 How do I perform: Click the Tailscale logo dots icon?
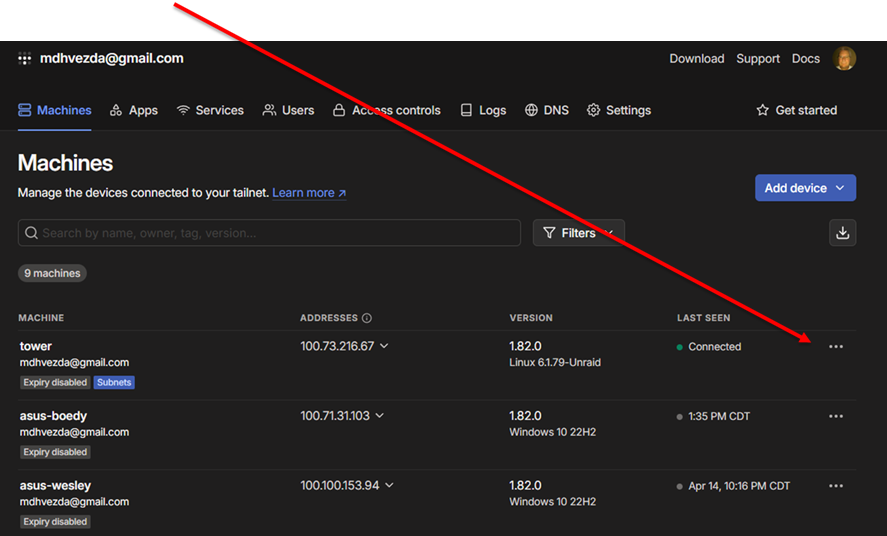(x=25, y=59)
